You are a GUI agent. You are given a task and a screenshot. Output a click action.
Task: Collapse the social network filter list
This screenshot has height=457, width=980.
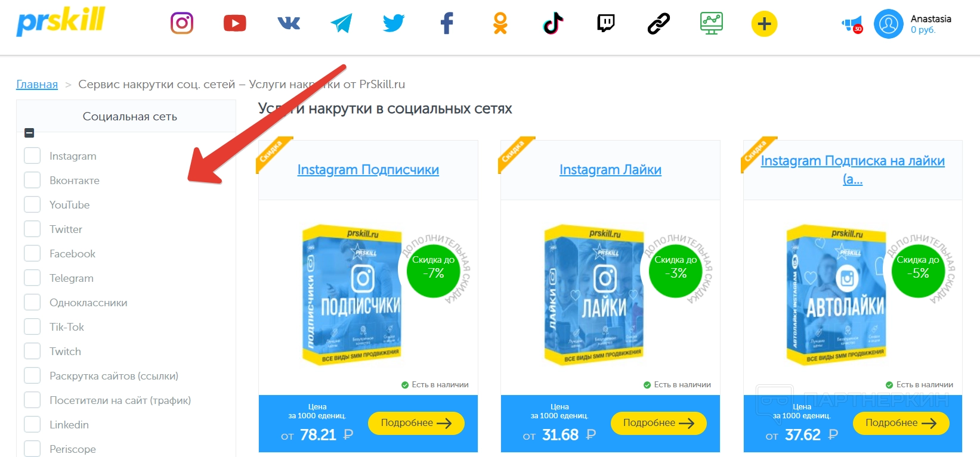(29, 133)
